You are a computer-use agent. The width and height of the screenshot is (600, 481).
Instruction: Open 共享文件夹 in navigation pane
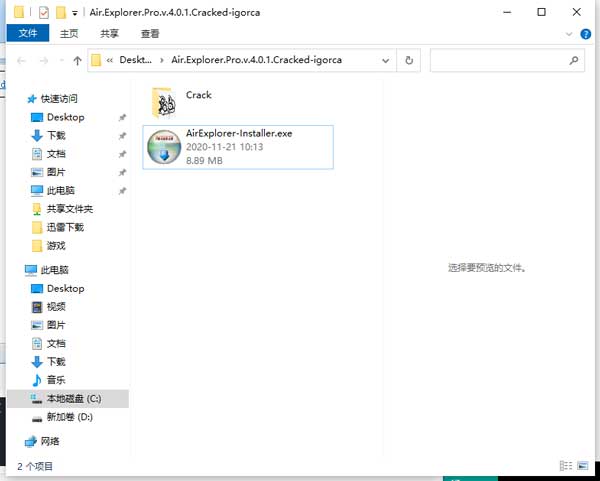(70, 209)
